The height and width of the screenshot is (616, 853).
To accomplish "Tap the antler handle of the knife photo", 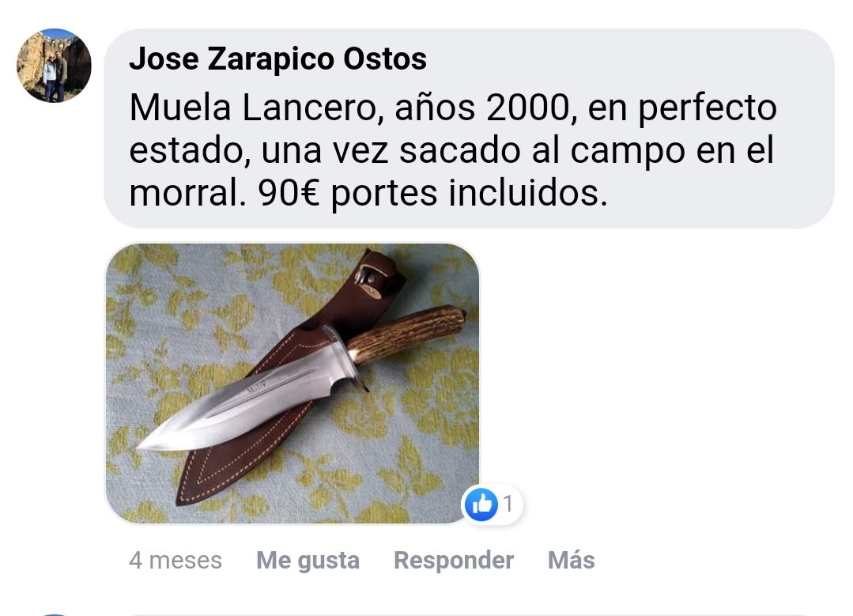I will tap(407, 331).
